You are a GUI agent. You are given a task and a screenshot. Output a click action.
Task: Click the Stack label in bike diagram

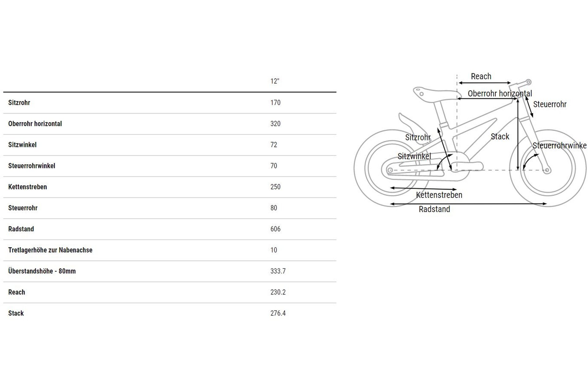500,136
